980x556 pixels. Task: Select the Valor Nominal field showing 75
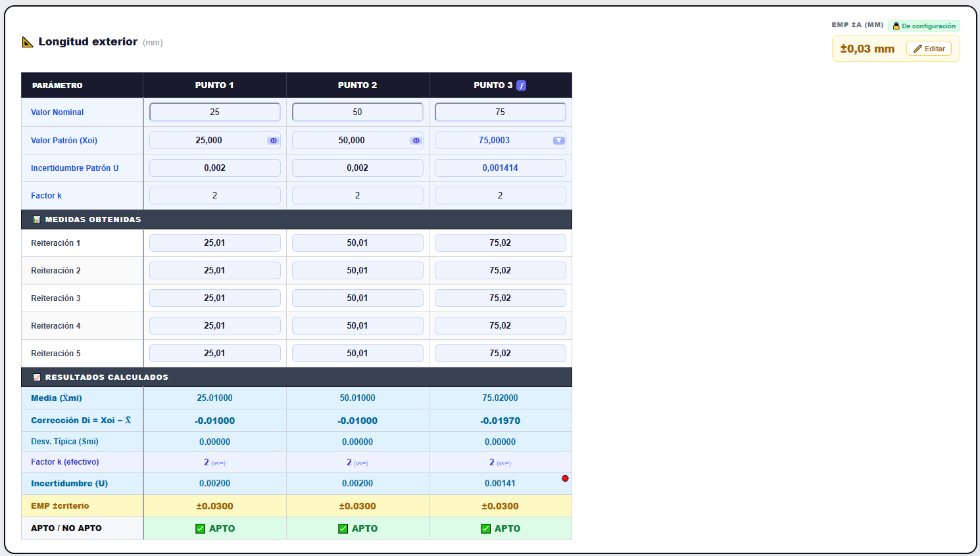[x=501, y=112]
